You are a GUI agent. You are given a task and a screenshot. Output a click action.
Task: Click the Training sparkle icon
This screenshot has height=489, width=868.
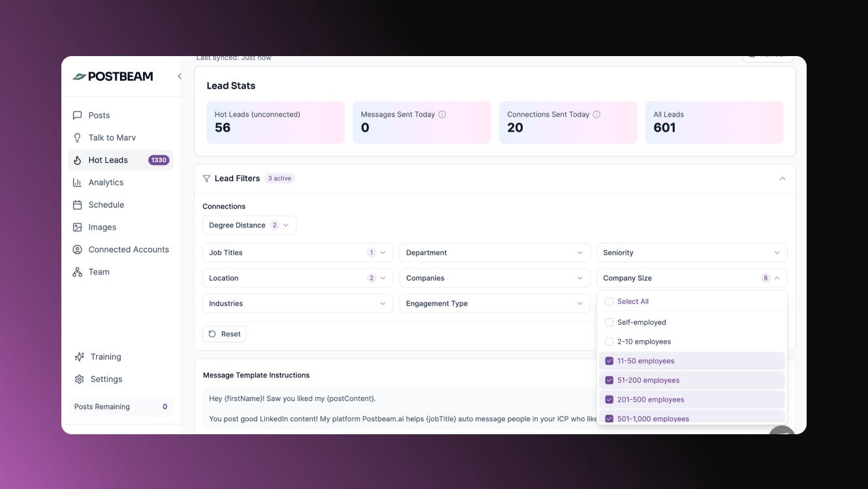point(80,357)
